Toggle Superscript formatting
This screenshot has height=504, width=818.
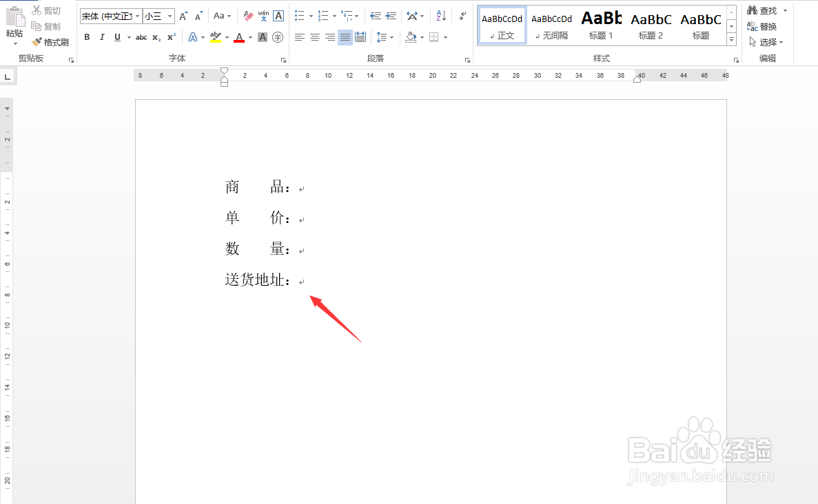pos(172,37)
